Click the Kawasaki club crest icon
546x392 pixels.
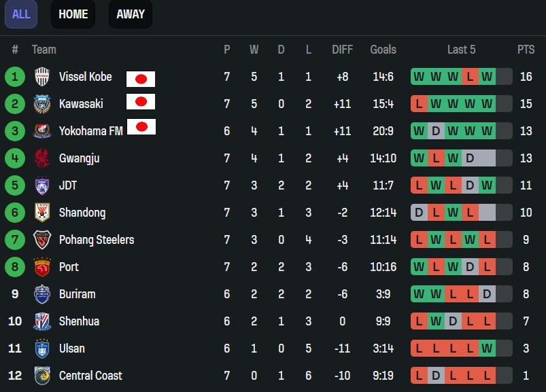[x=42, y=104]
